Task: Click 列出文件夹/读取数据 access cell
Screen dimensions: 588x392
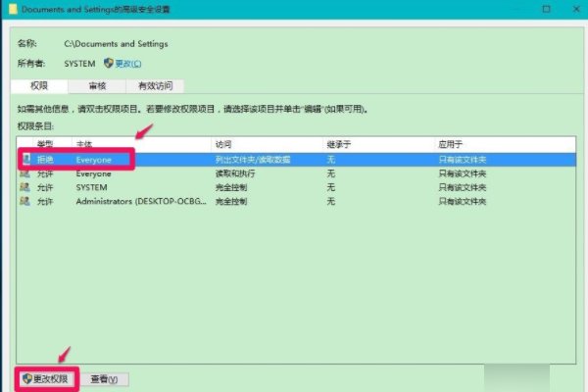Action: tap(253, 160)
